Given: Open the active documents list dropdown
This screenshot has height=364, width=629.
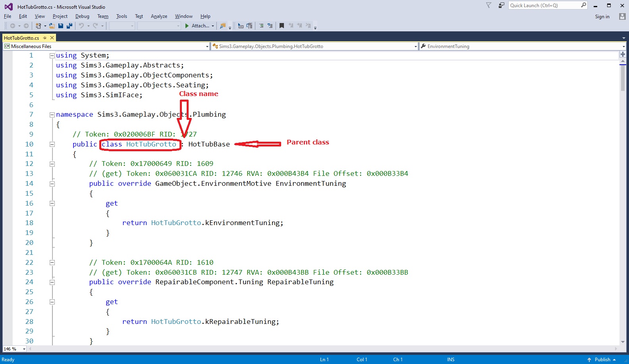Looking at the screenshot, I should click(x=623, y=38).
